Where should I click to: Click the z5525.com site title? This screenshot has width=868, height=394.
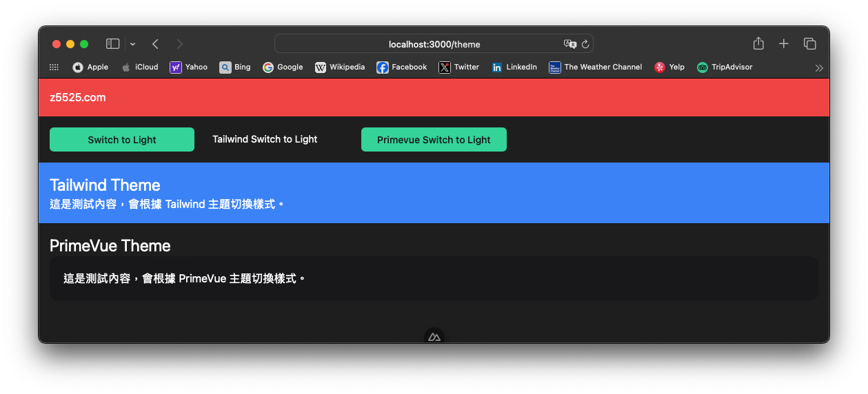pos(78,98)
